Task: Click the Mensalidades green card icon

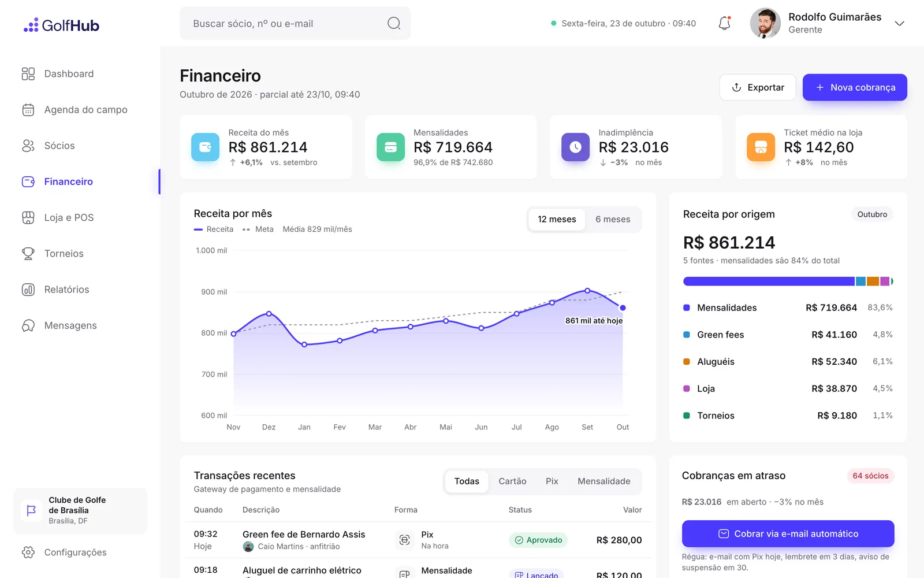Action: pyautogui.click(x=390, y=147)
